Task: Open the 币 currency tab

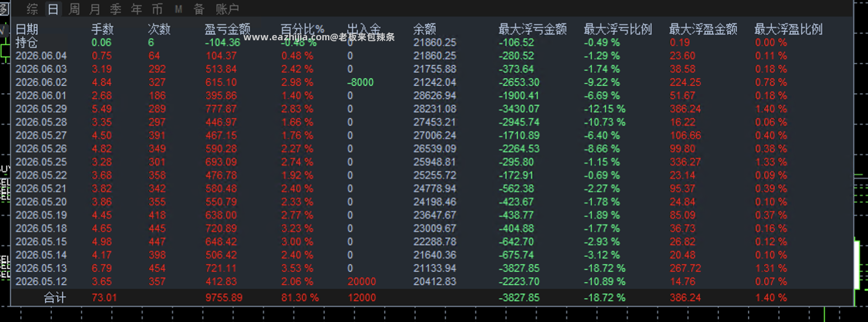Action: [x=158, y=9]
